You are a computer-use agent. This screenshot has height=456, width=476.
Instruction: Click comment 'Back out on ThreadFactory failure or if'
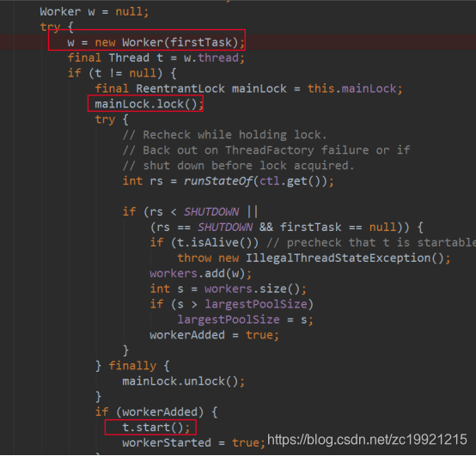pyautogui.click(x=266, y=150)
